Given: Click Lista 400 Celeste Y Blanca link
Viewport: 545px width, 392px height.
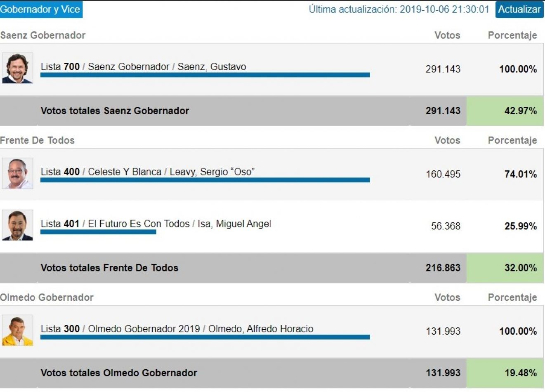Looking at the screenshot, I should (147, 172).
